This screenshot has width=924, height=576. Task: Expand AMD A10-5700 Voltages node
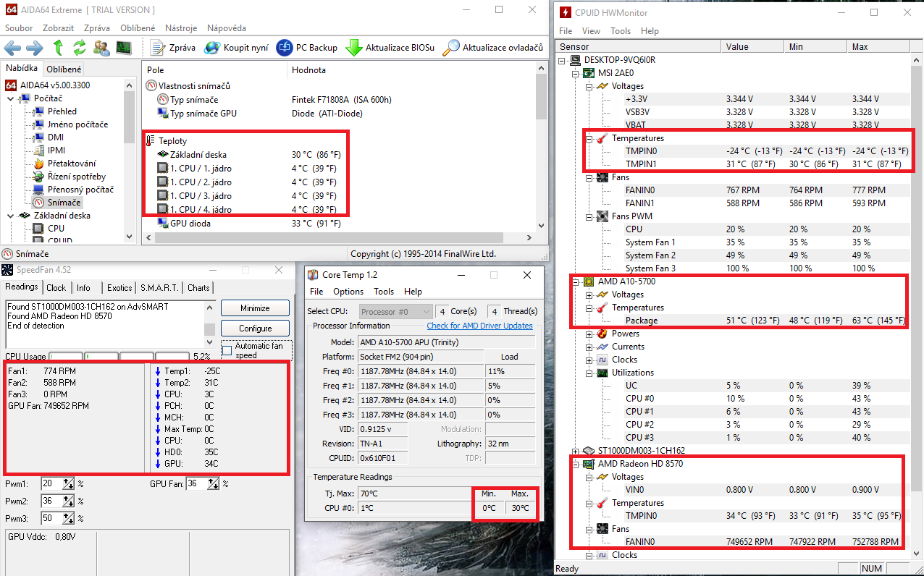click(589, 295)
